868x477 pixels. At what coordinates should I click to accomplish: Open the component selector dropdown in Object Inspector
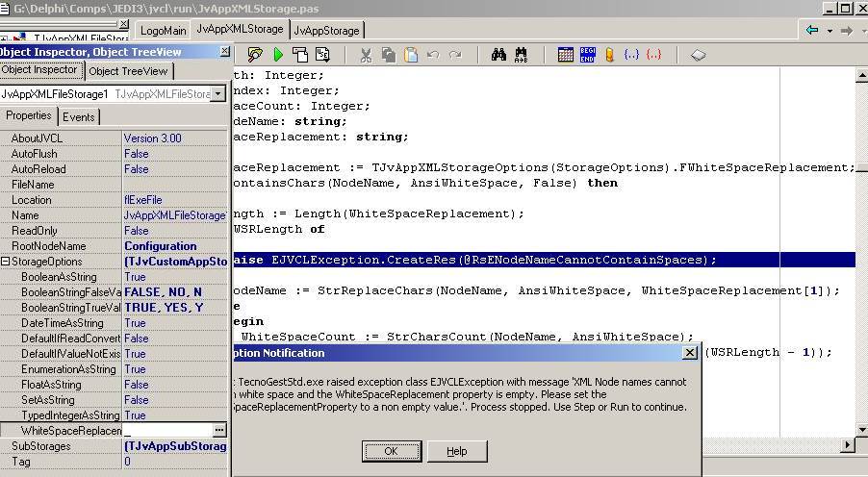(217, 94)
